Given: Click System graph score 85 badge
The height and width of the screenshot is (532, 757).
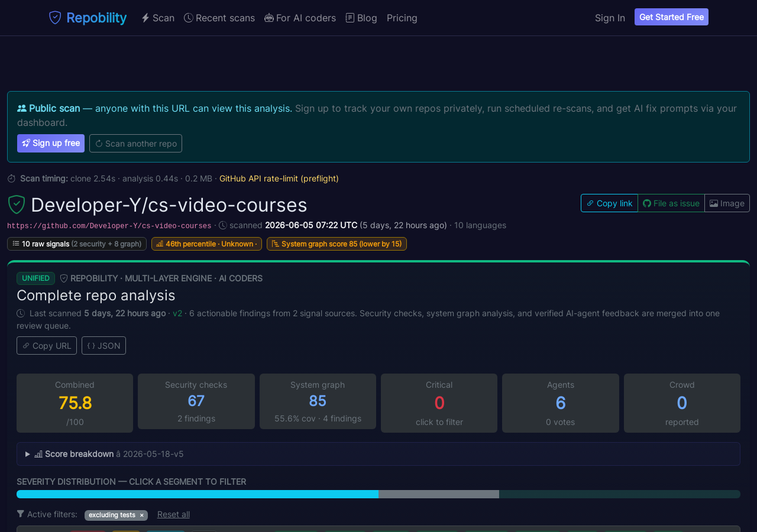Looking at the screenshot, I should point(337,244).
